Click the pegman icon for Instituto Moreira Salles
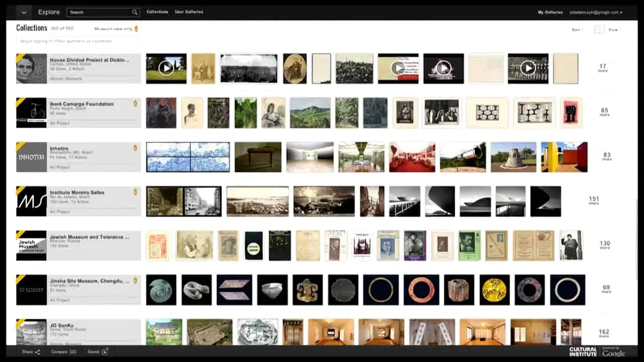Screen dimensions: 644x362 tap(135, 192)
